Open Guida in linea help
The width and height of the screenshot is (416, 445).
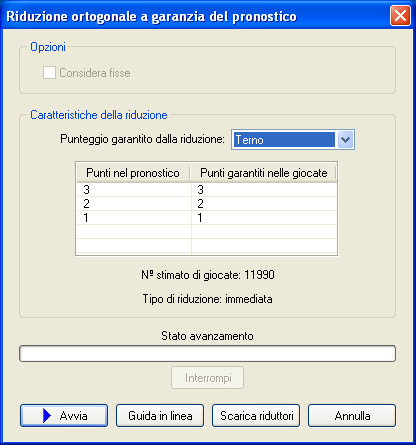(x=160, y=416)
